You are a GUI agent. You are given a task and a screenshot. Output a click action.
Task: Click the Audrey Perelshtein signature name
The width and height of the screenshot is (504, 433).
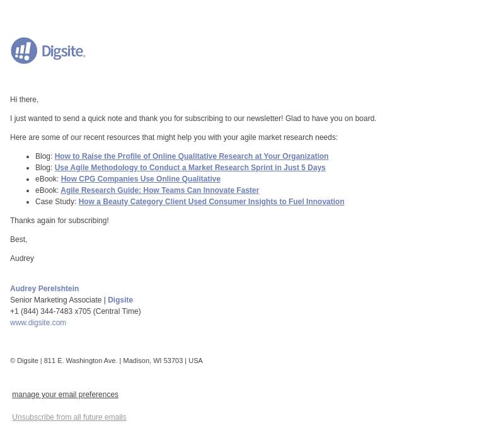(x=44, y=289)
